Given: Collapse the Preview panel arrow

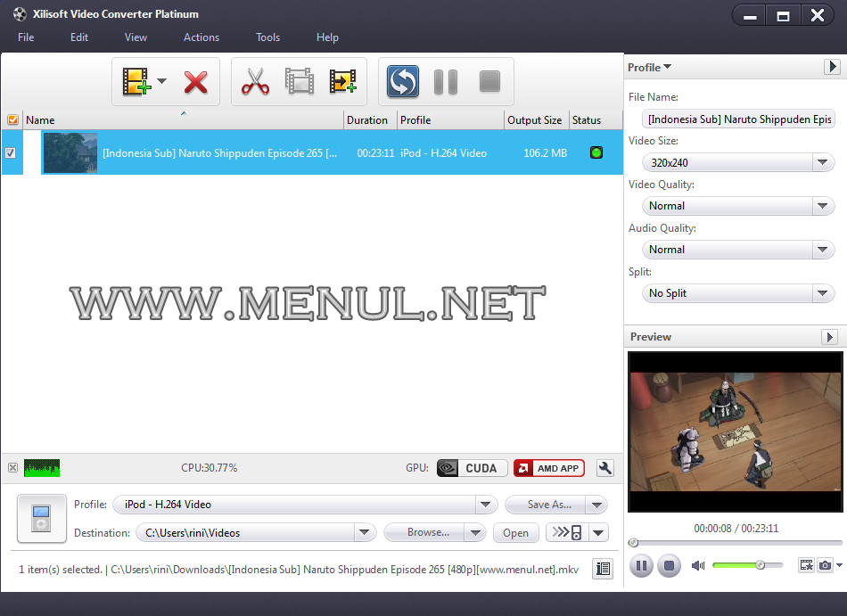Looking at the screenshot, I should [829, 337].
